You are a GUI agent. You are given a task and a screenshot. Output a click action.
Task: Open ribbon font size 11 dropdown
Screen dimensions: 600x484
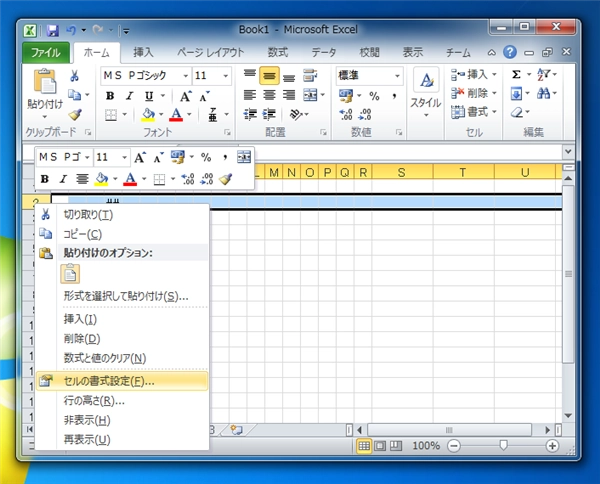tap(226, 76)
